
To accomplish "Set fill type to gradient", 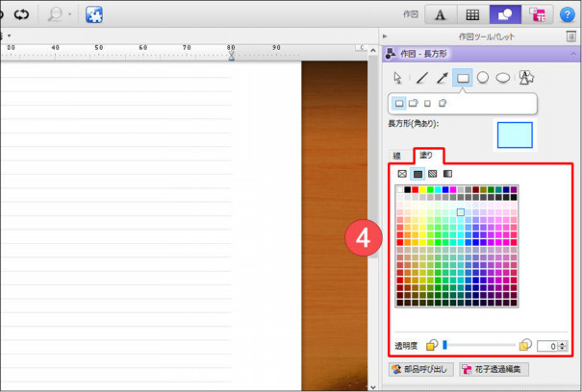I will click(447, 174).
